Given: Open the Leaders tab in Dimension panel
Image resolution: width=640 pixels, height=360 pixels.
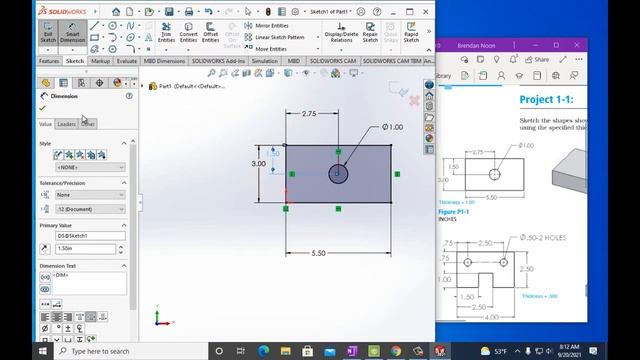Looking at the screenshot, I should (x=67, y=124).
